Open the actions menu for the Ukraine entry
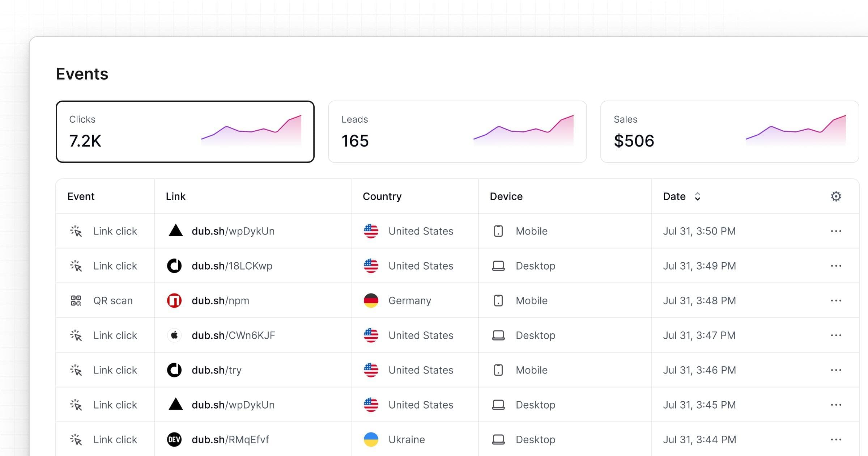Screen dimensions: 868x456 pyautogui.click(x=837, y=439)
